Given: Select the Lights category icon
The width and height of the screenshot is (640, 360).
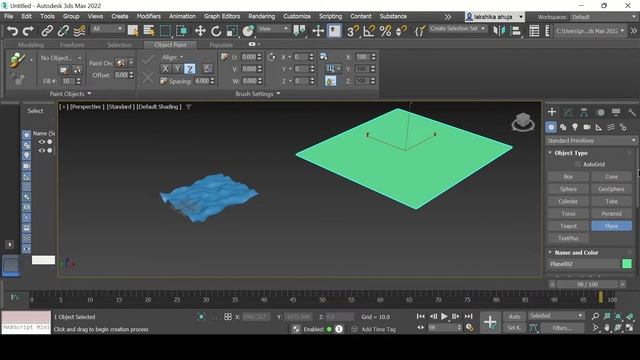Looking at the screenshot, I should [x=575, y=127].
